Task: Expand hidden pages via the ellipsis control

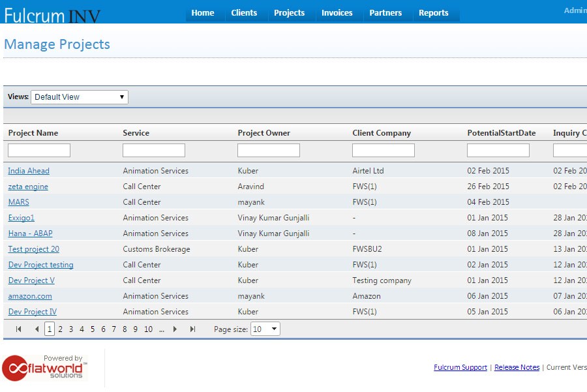Action: coord(162,329)
